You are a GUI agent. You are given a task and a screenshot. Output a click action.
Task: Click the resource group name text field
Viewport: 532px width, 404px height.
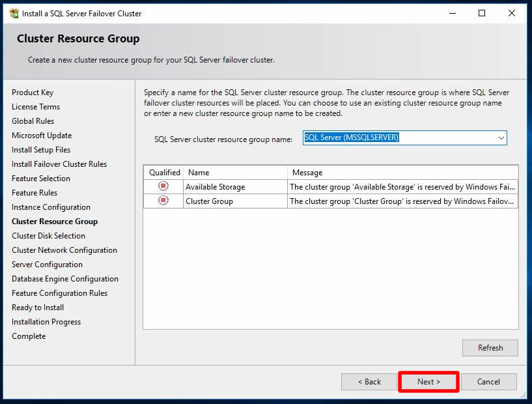pyautogui.click(x=397, y=138)
